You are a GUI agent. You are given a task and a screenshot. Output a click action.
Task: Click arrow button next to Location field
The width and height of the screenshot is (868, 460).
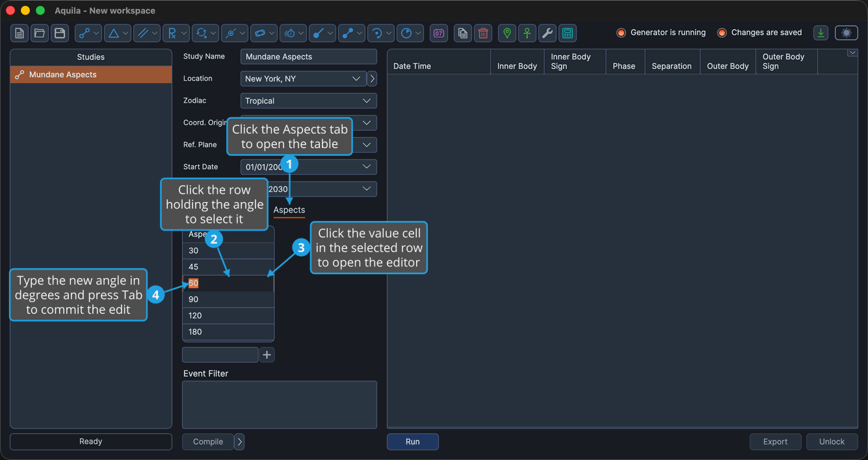pyautogui.click(x=372, y=79)
